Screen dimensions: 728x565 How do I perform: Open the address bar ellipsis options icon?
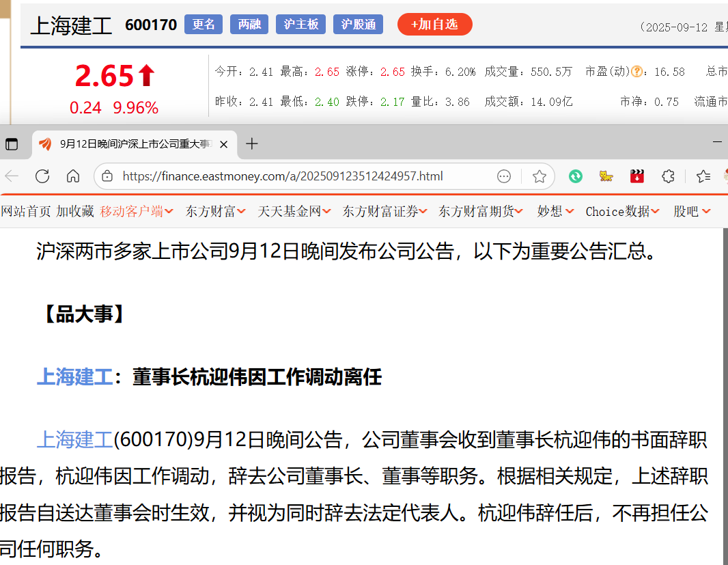504,176
